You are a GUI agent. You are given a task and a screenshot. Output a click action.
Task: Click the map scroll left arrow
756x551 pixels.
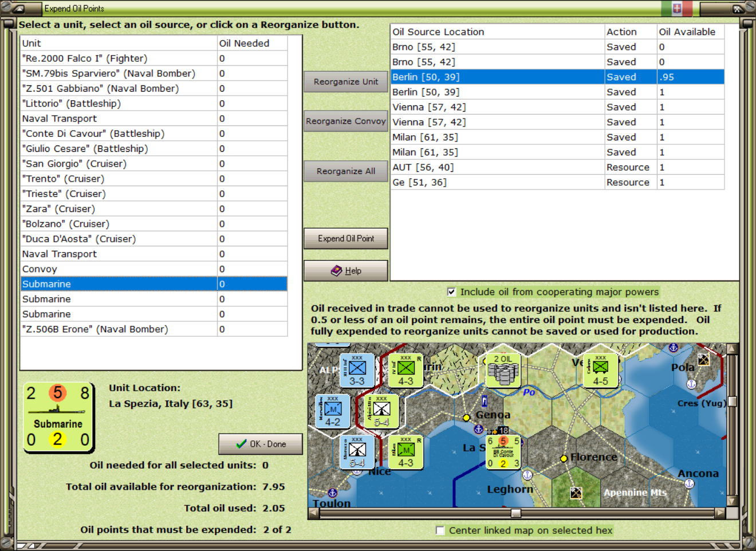pyautogui.click(x=313, y=513)
